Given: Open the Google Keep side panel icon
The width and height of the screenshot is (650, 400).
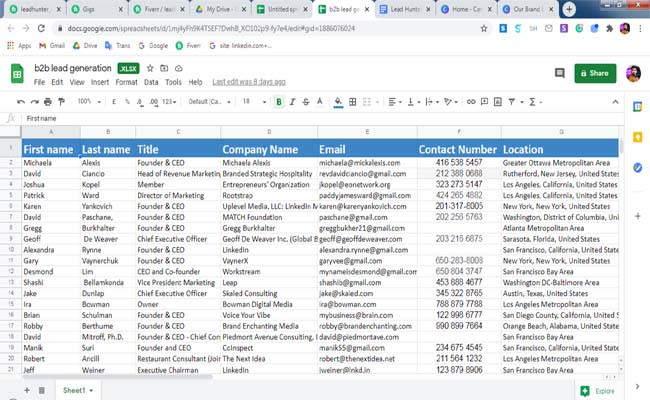Looking at the screenshot, I should click(638, 137).
